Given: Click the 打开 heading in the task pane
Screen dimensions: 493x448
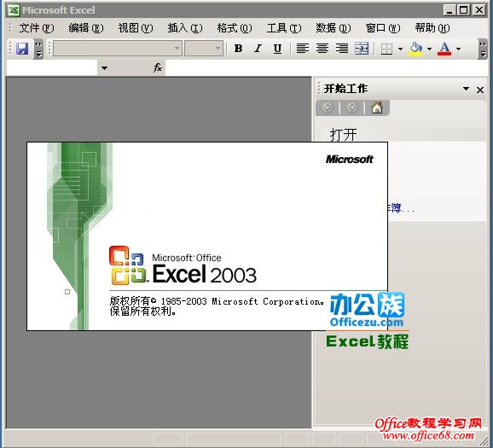Looking at the screenshot, I should click(x=343, y=135).
